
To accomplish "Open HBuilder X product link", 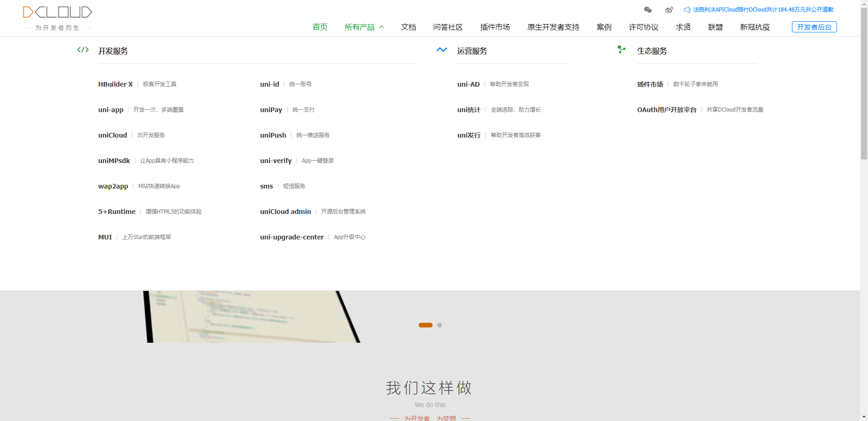I will pyautogui.click(x=115, y=84).
